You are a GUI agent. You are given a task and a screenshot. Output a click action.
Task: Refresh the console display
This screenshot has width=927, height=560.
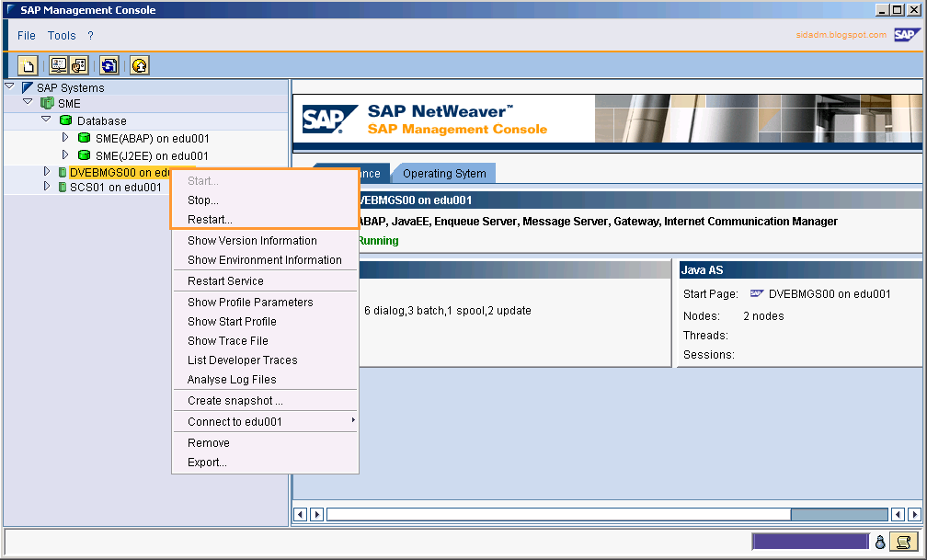click(x=107, y=65)
